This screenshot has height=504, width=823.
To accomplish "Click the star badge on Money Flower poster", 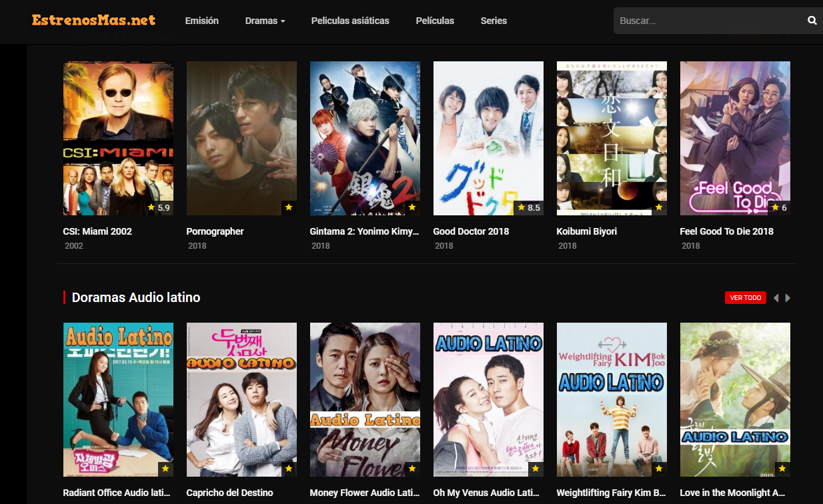I will click(x=412, y=469).
